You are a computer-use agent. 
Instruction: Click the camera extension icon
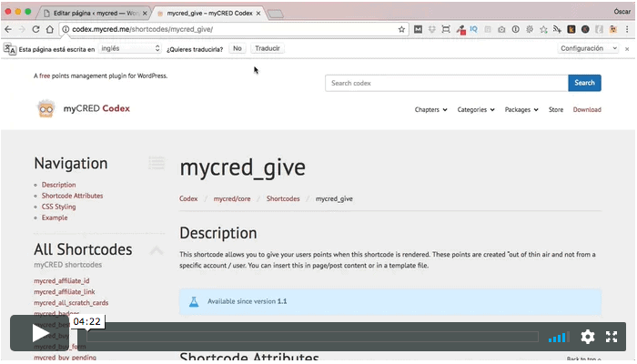click(x=501, y=29)
